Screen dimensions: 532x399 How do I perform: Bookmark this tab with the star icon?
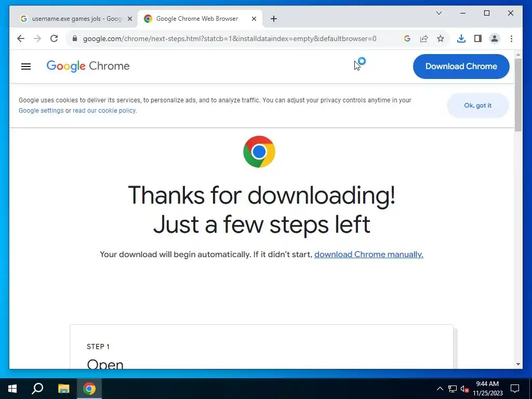pos(441,38)
